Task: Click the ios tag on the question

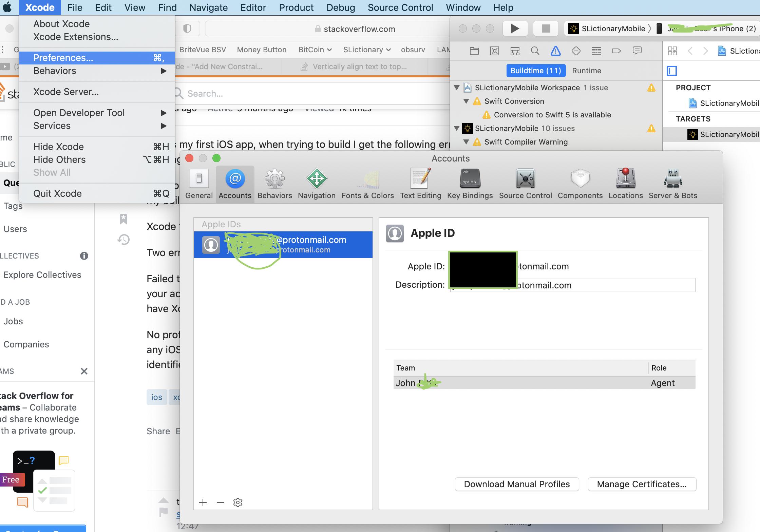Action: 157,397
